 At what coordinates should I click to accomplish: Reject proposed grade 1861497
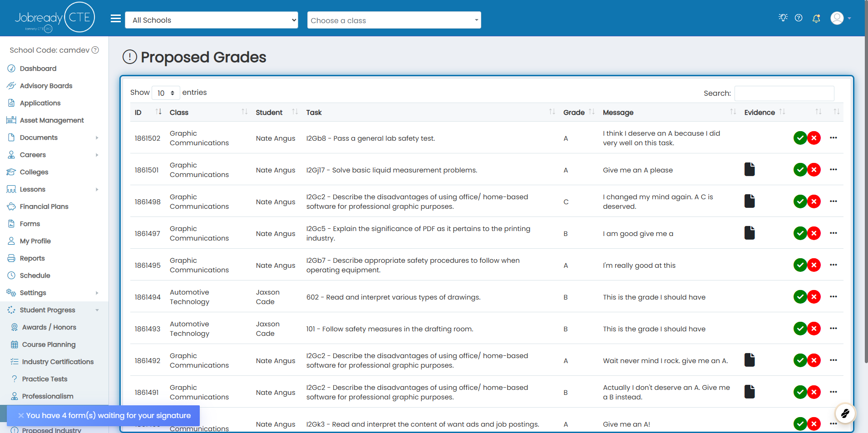(x=814, y=233)
